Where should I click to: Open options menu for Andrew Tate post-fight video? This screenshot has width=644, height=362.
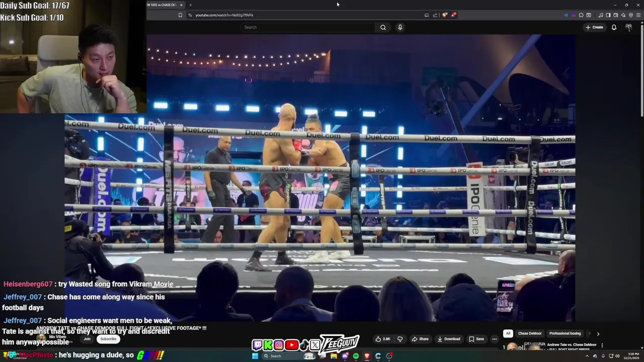[602, 345]
